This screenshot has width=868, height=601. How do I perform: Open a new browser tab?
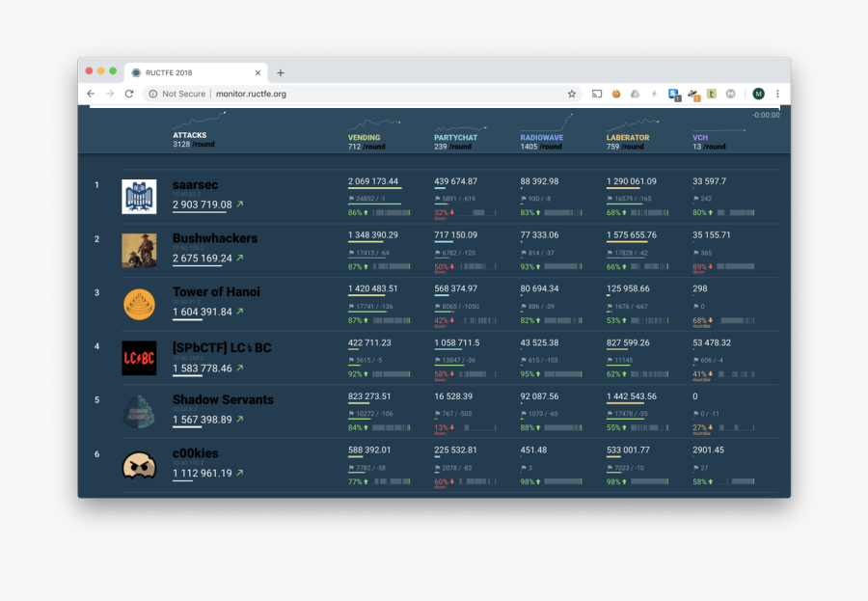pos(281,72)
